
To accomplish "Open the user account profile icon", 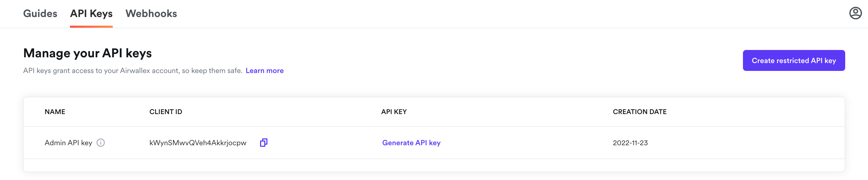I will pos(855,13).
